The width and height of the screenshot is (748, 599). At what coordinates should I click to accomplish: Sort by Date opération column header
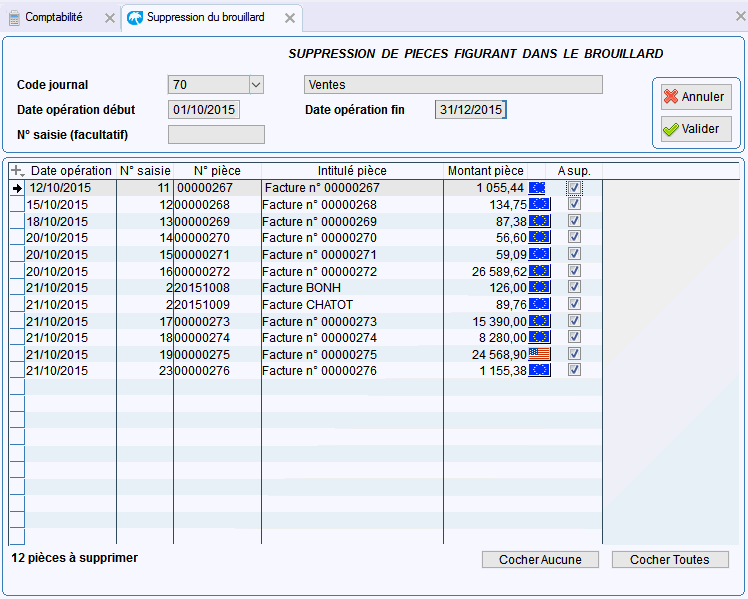71,171
